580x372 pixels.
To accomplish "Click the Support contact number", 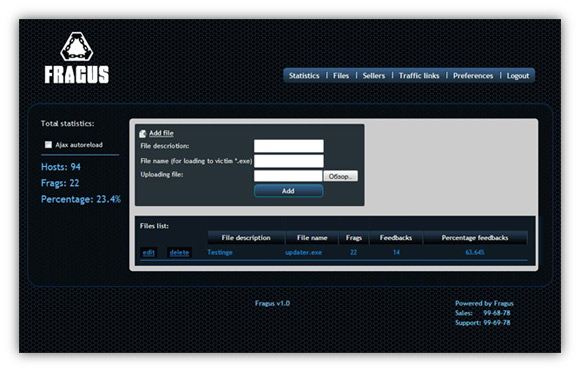I will pyautogui.click(x=496, y=322).
